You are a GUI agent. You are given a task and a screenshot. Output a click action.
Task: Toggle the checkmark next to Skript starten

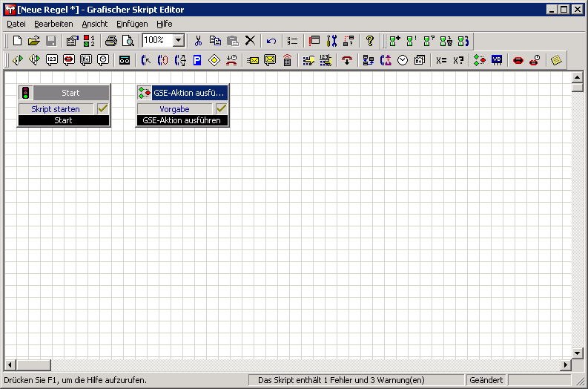[x=102, y=109]
